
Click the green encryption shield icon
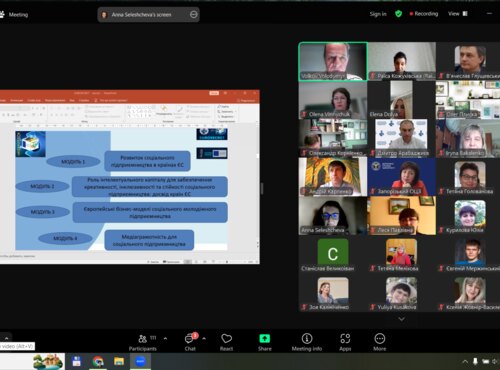click(x=398, y=14)
